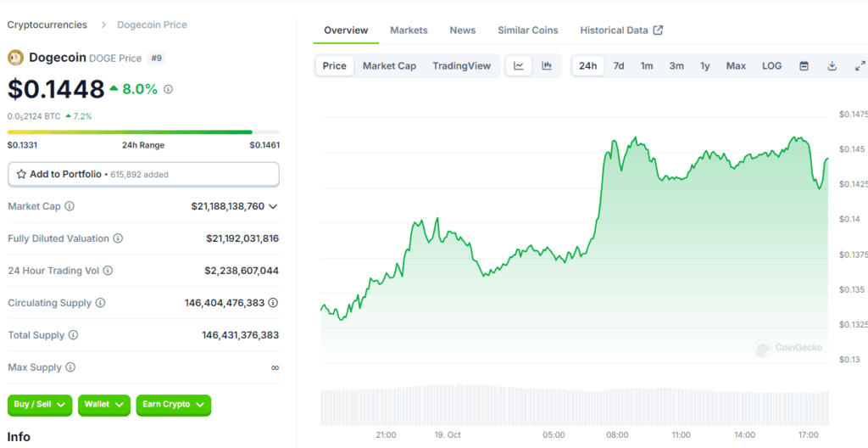Image resolution: width=868 pixels, height=448 pixels.
Task: Click Add to Portfolio button
Action: coord(143,174)
